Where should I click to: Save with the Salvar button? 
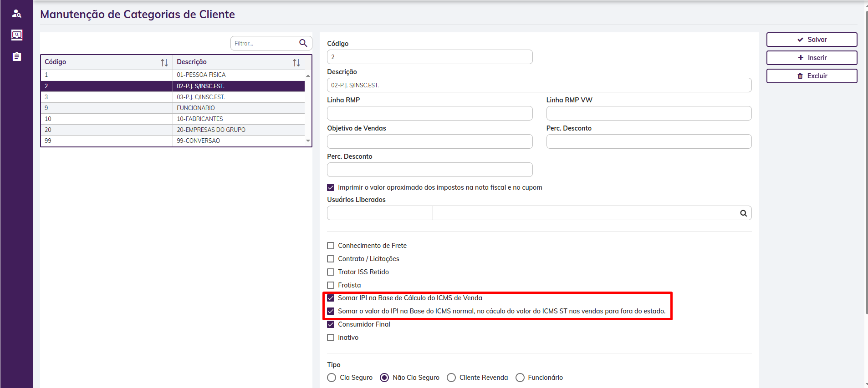812,40
